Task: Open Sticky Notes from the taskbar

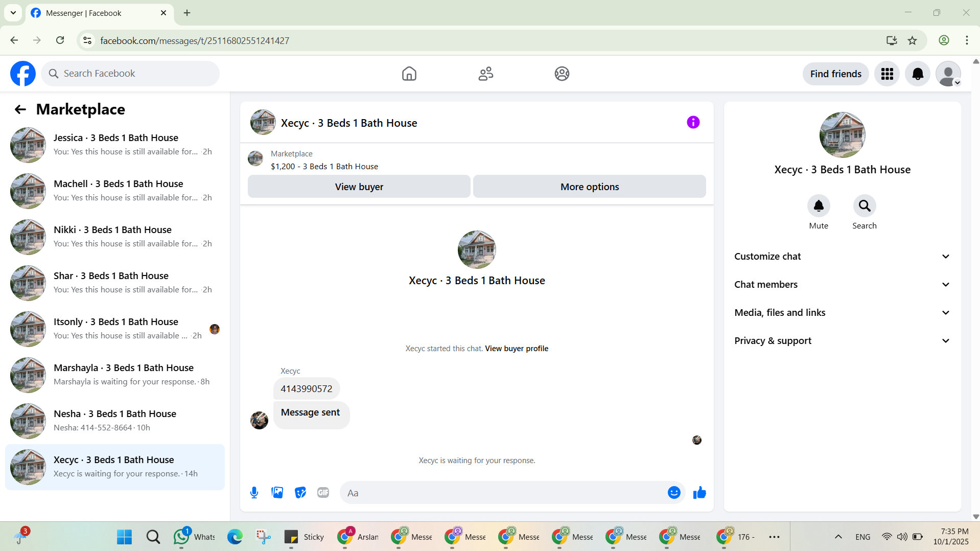Action: pyautogui.click(x=305, y=537)
